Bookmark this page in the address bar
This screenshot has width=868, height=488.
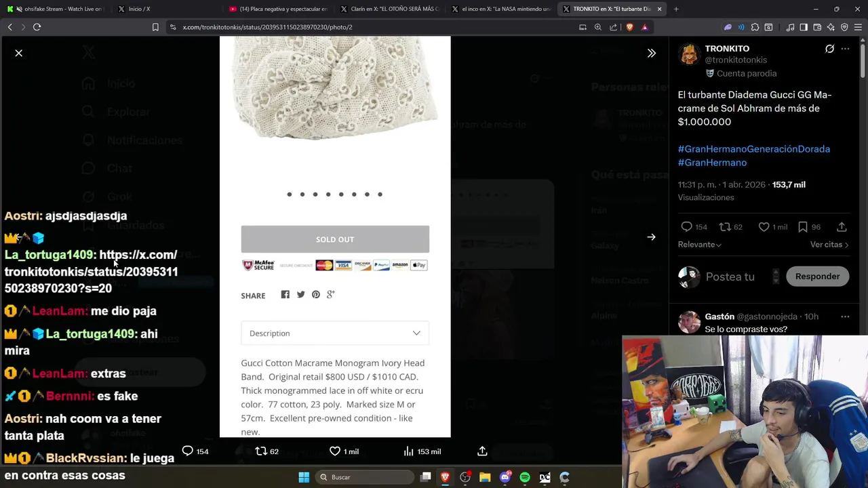click(x=155, y=27)
